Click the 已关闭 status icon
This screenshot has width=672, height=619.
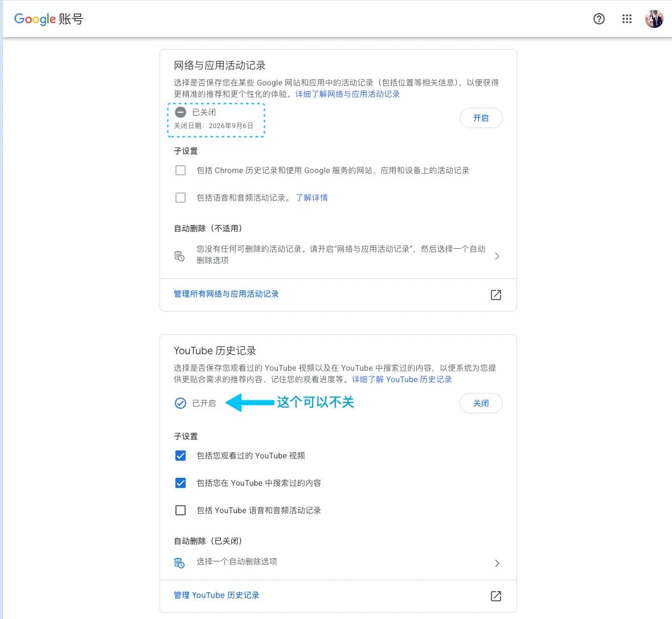pos(181,112)
